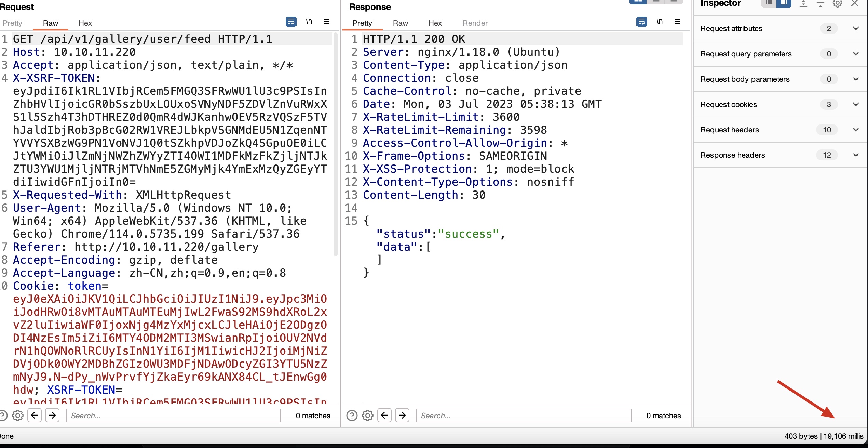Show non-printable characters in Response panel
868x448 pixels.
tap(660, 22)
